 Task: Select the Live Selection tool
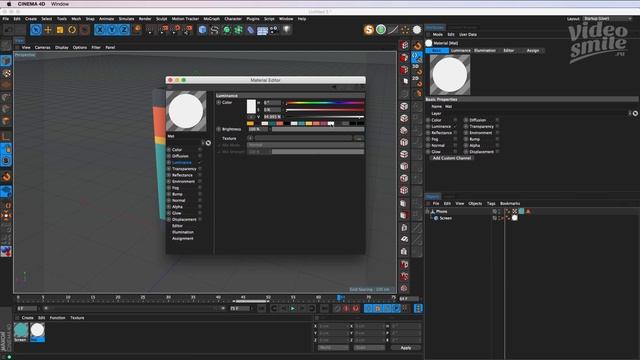tap(36, 30)
